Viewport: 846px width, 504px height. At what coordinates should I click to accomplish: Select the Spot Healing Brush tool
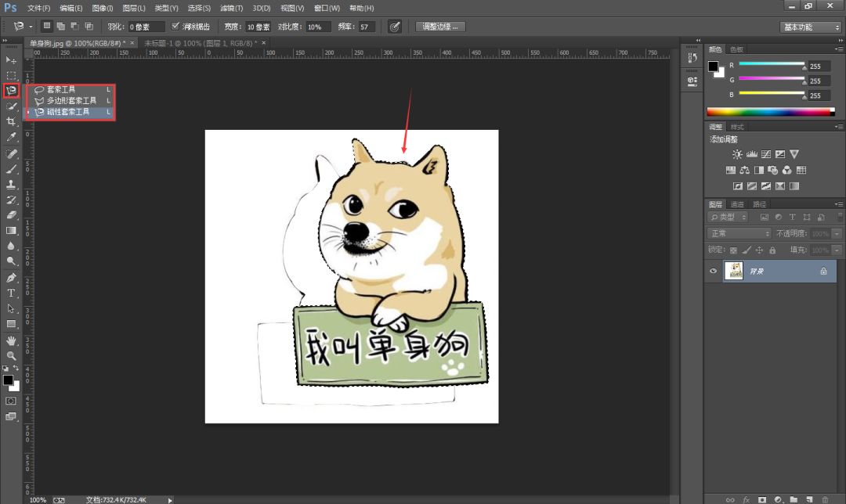click(x=11, y=154)
